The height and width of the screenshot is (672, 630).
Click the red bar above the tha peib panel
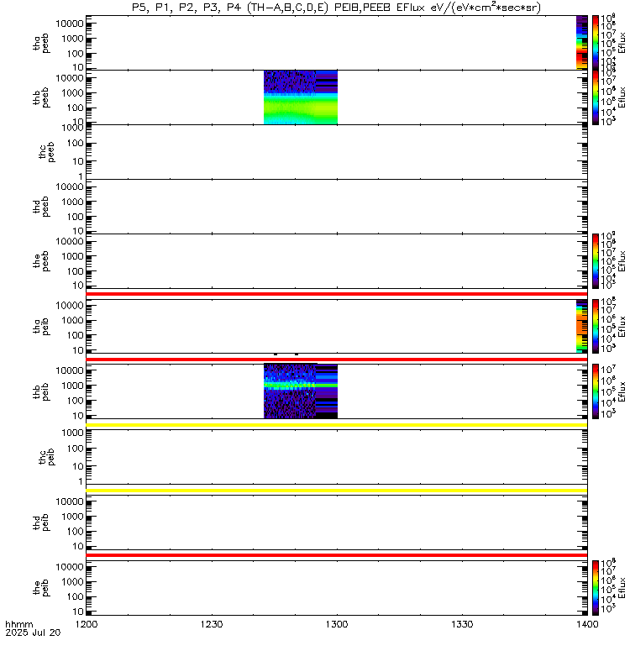(337, 294)
